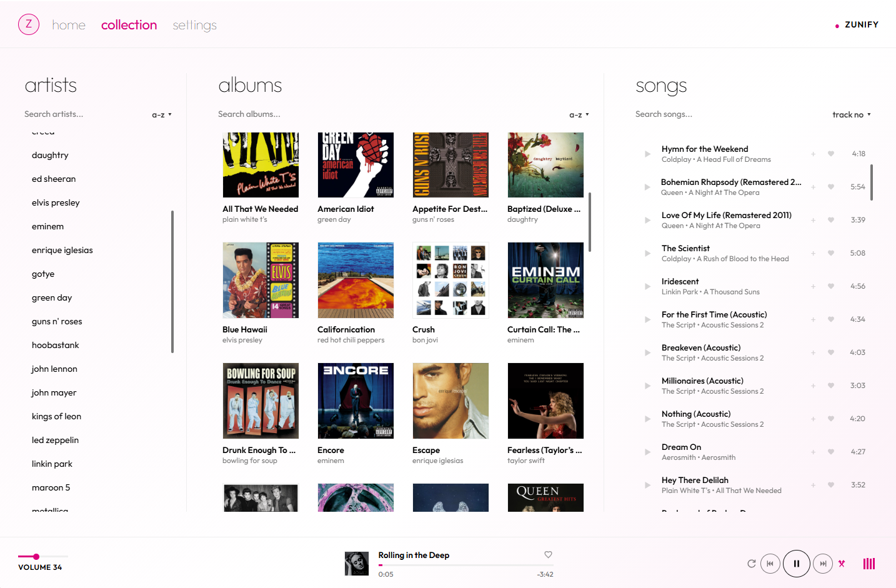This screenshot has width=896, height=588.
Task: Open album title American Idiot
Action: pyautogui.click(x=346, y=209)
